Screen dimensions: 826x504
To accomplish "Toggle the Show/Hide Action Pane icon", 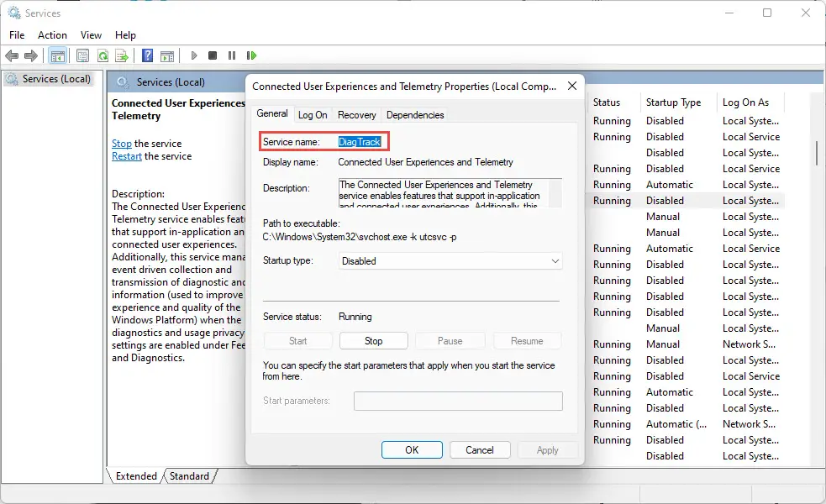I will [167, 55].
